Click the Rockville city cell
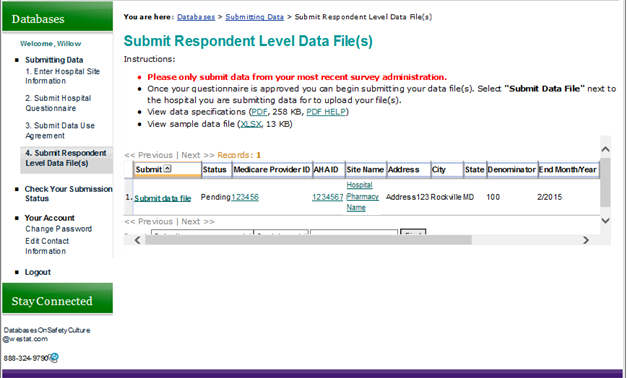Viewport: 628px width, 378px height. pos(446,197)
